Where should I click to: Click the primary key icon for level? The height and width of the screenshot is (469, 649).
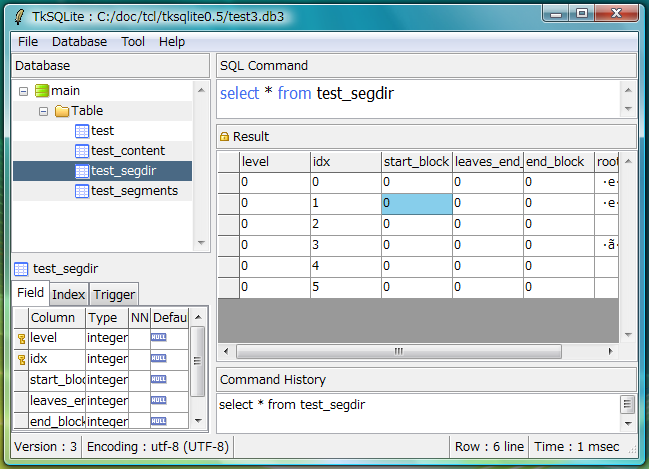point(21,338)
